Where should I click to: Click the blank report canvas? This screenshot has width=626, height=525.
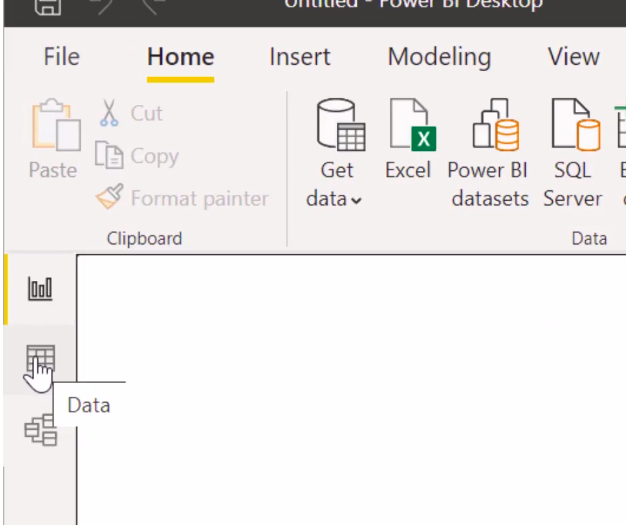pos(351,389)
